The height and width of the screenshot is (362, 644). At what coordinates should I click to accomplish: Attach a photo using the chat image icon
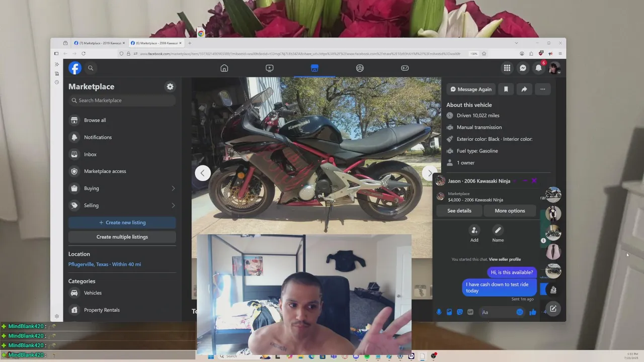(449, 312)
